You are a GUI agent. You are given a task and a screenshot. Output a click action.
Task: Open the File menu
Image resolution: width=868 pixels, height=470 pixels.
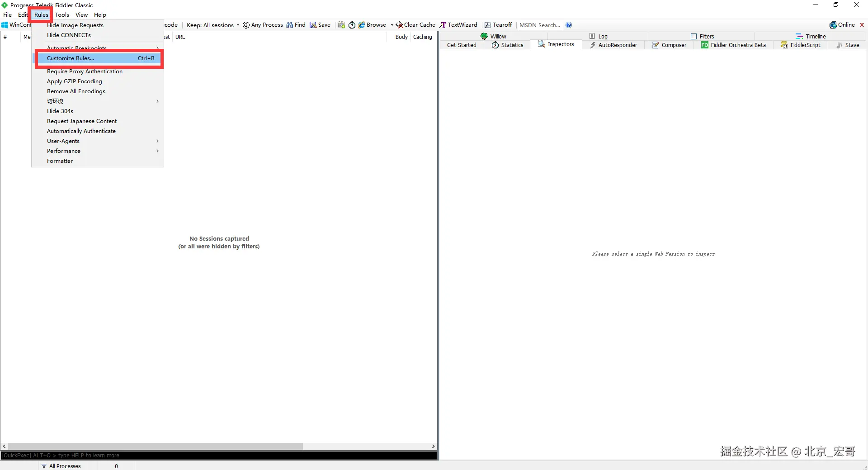tap(8, 15)
